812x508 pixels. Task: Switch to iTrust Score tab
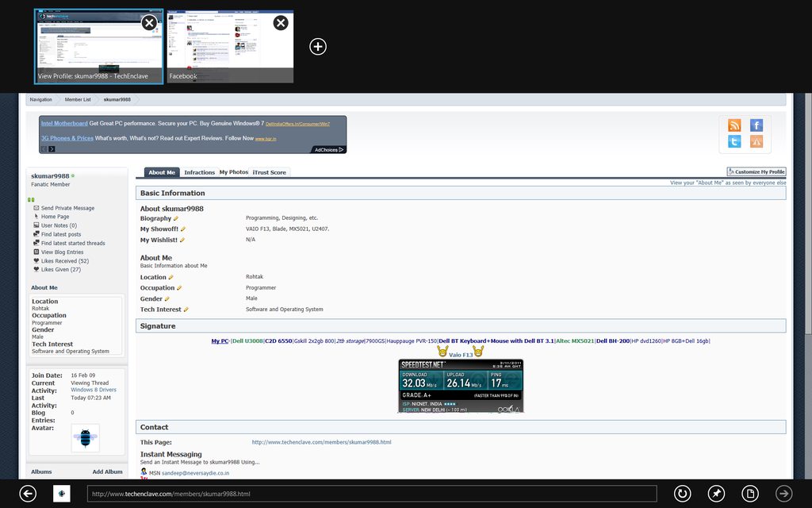tap(270, 172)
